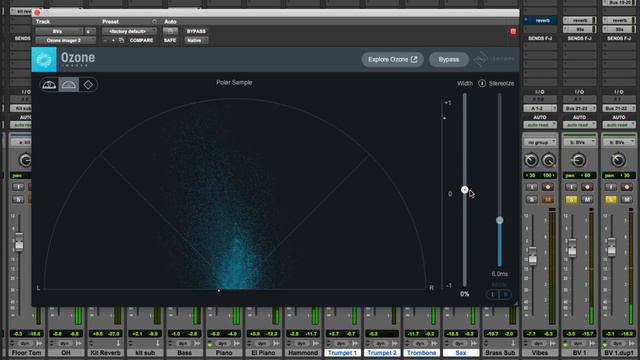Click the input monitor button on BV 1.dup1
Image resolution: width=640 pixels, height=360 pixels.
point(611,187)
